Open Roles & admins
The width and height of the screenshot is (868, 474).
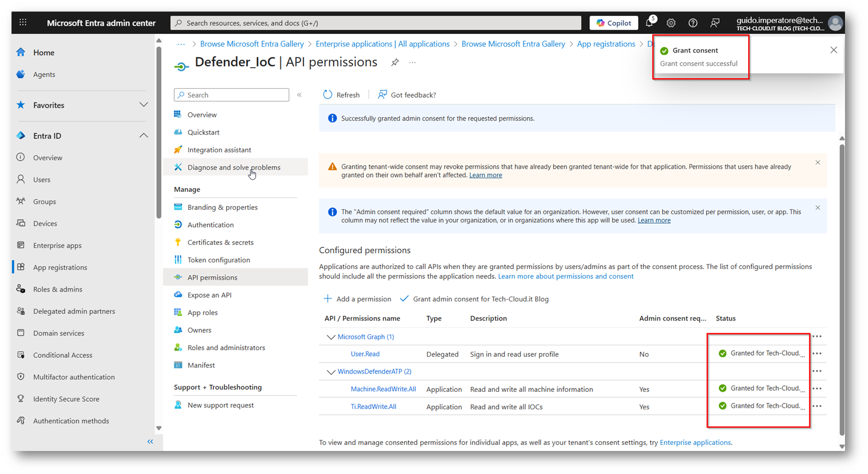pos(58,289)
